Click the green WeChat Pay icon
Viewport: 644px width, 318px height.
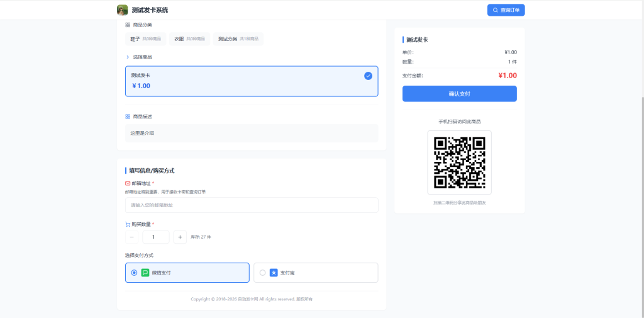pyautogui.click(x=145, y=273)
